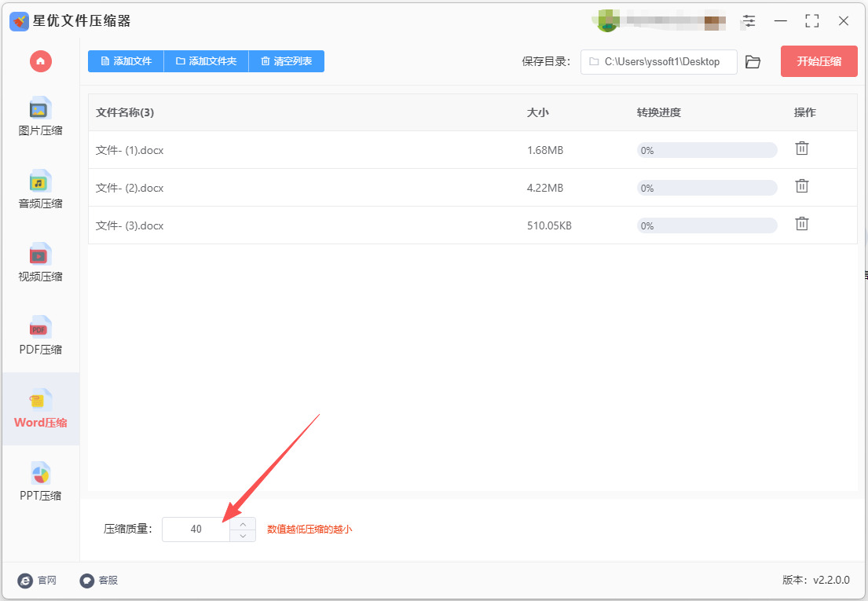Click the 压缩质量 value field

tap(196, 530)
